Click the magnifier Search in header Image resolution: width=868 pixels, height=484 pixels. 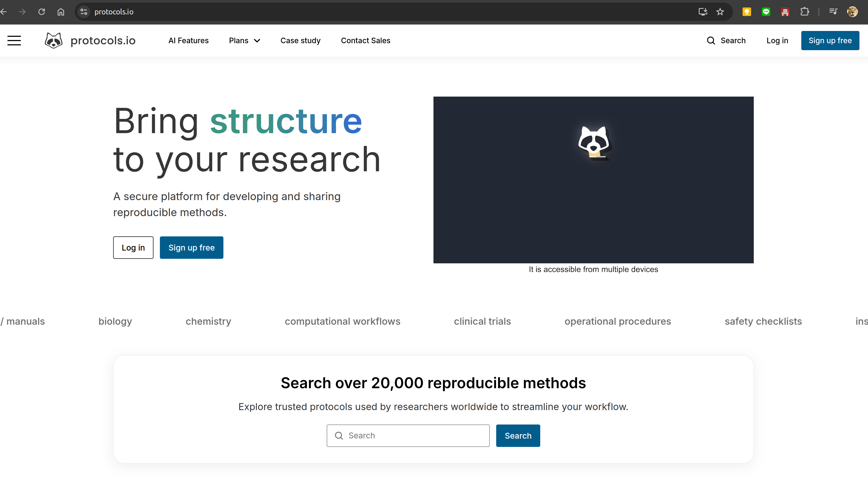[726, 40]
